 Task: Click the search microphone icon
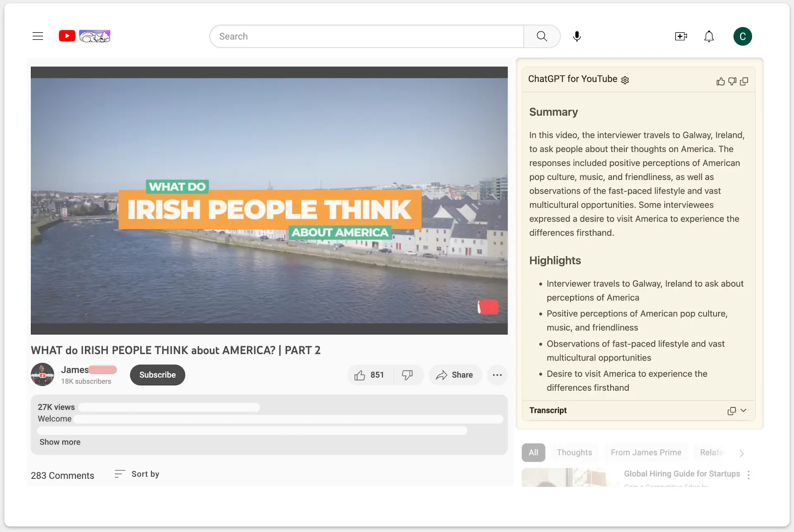coord(576,36)
